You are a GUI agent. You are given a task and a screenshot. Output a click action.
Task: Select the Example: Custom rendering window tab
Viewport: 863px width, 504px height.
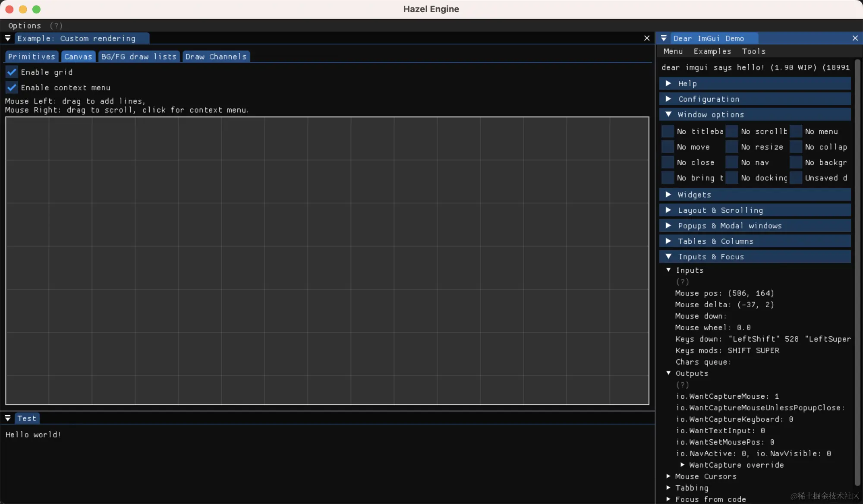(82, 38)
